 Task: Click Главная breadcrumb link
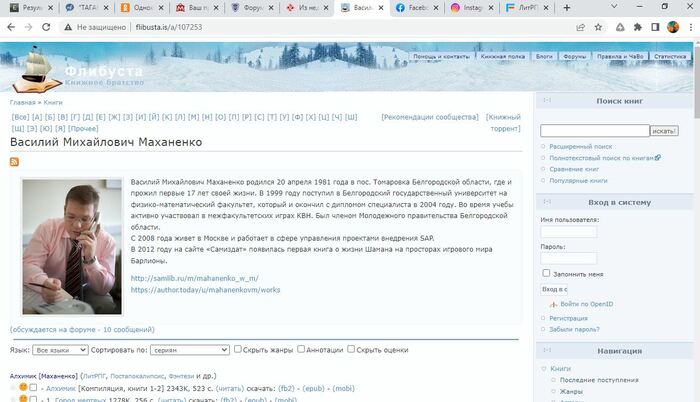tap(22, 102)
